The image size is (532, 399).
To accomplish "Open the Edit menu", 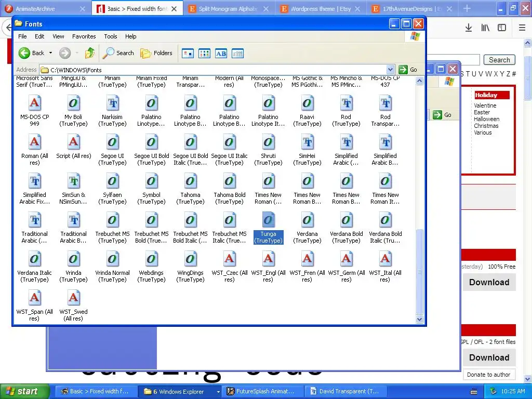I will pos(39,36).
